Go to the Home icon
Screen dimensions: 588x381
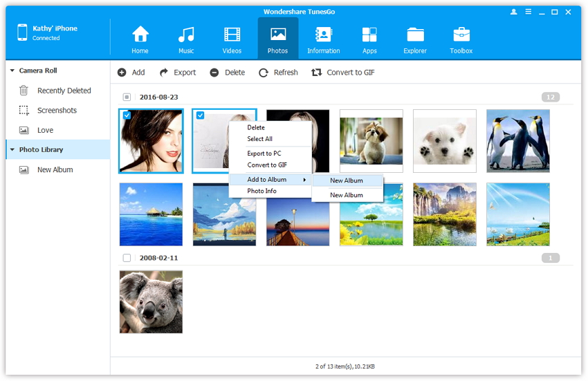(140, 35)
